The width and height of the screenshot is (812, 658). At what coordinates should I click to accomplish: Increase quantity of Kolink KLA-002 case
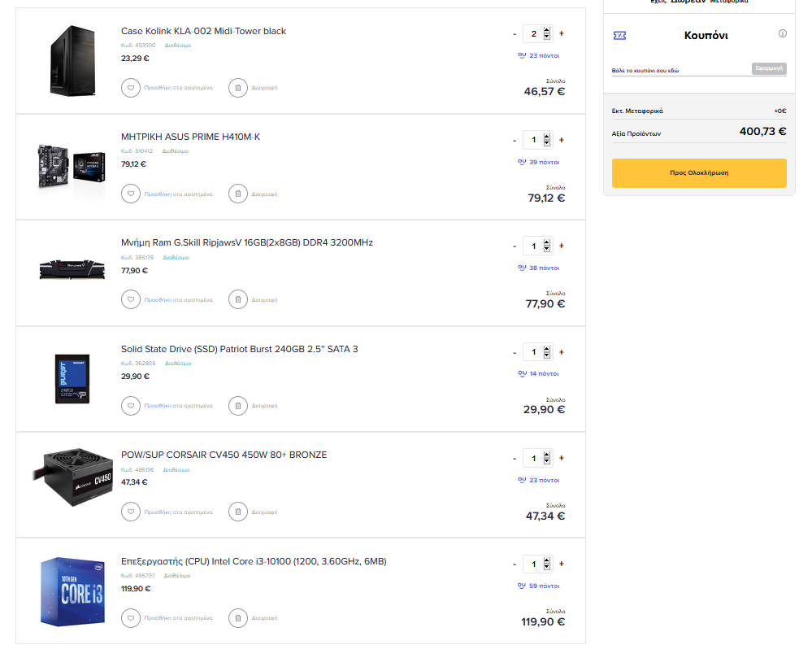(x=562, y=33)
